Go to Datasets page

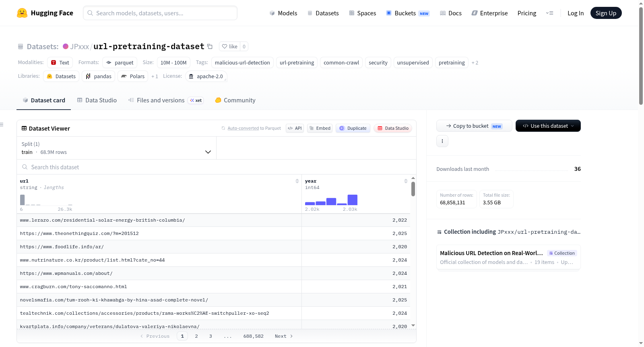323,13
